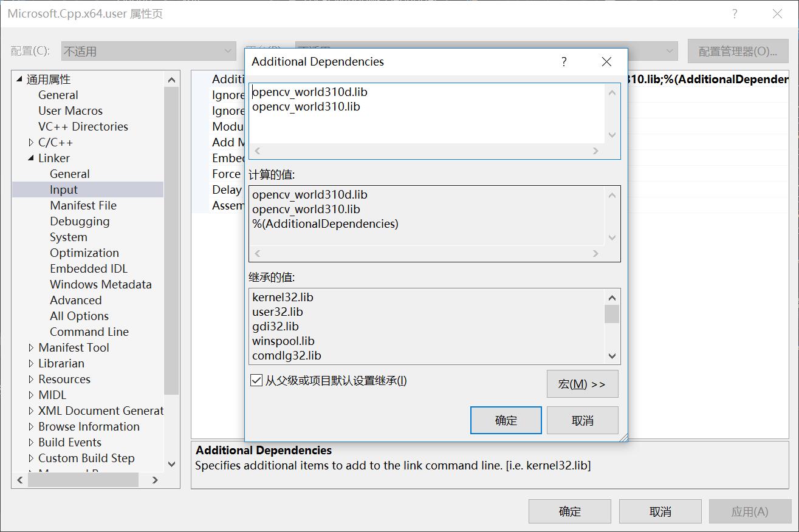Confirm the Additional Dependencies dialog with 确定
799x532 pixels.
coord(506,420)
